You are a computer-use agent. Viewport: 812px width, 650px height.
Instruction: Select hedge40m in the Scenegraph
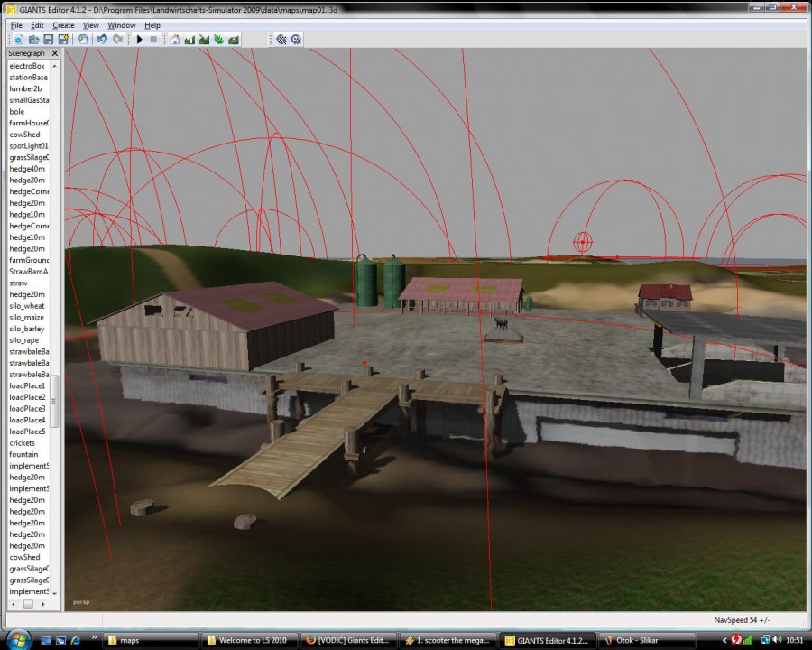pyautogui.click(x=27, y=169)
